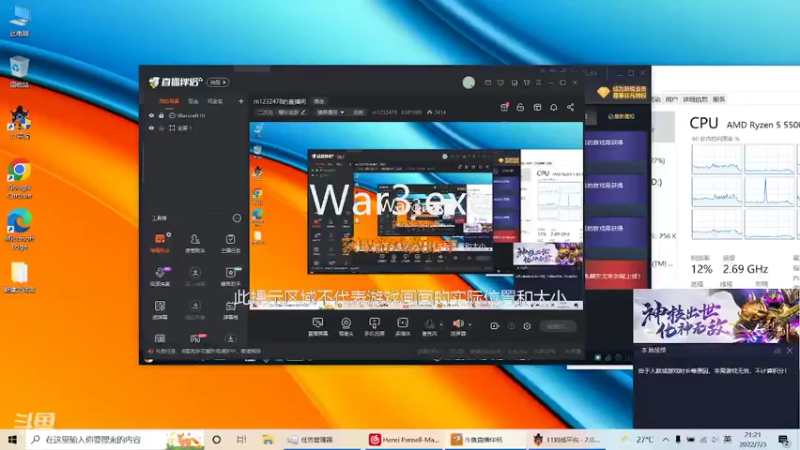Collapse the toolbox panel circle button
Image resolution: width=800 pixels, height=450 pixels.
click(237, 218)
